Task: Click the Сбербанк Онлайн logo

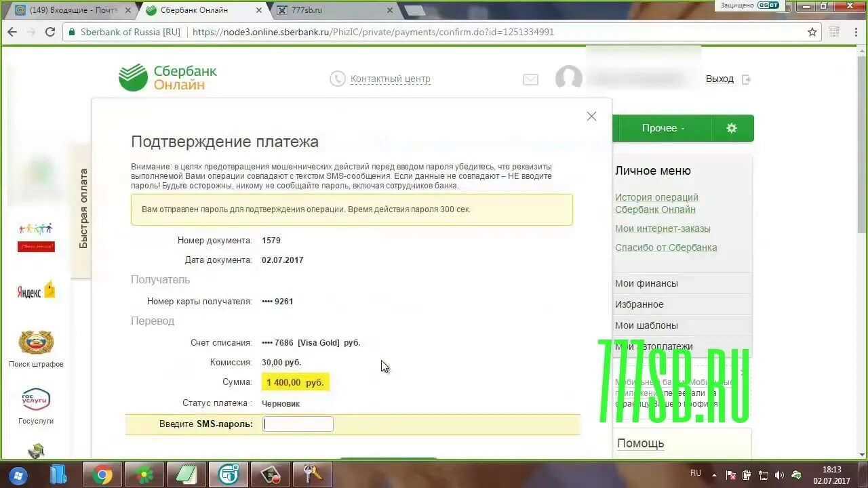Action: coord(167,77)
